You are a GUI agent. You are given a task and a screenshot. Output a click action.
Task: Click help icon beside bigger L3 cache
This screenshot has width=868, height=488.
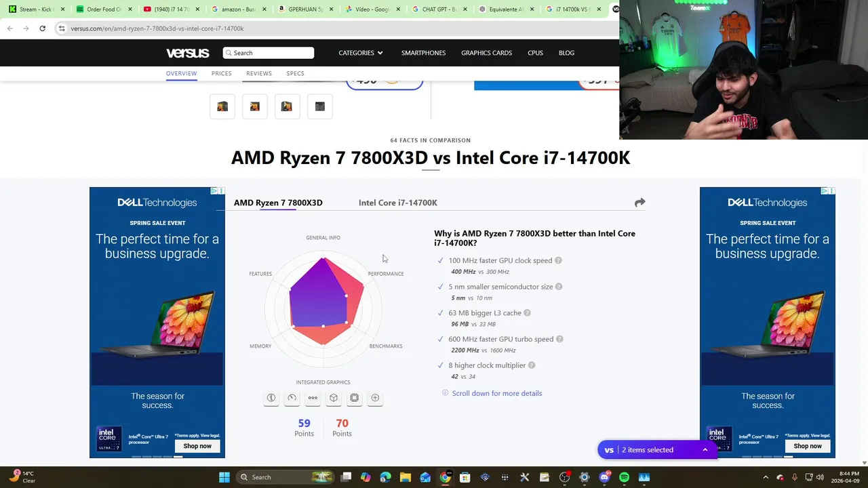[x=527, y=313]
